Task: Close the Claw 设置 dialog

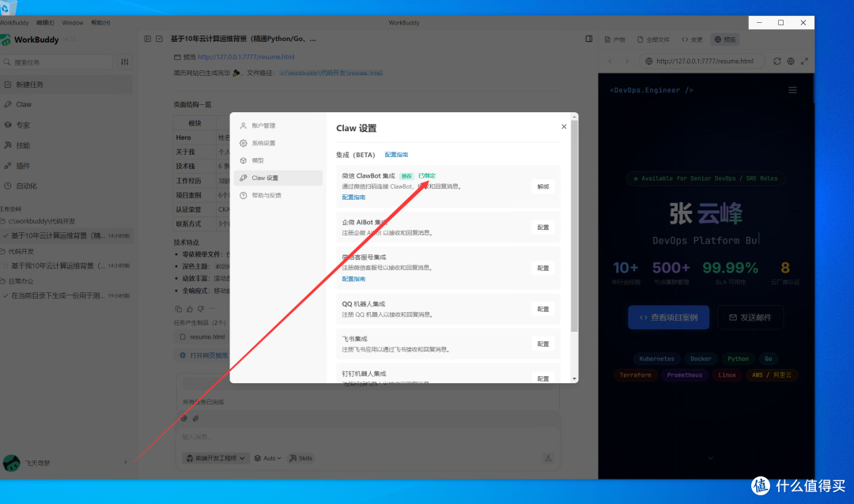Action: (x=564, y=127)
